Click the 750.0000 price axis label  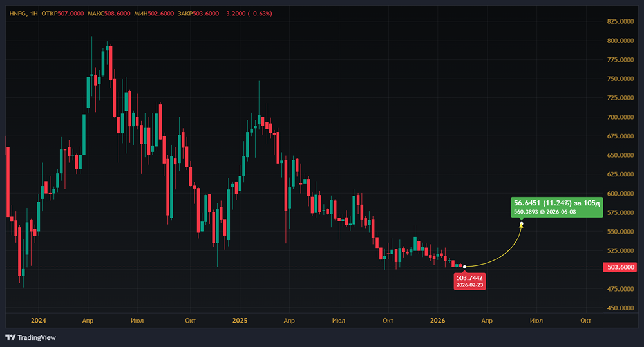tap(620, 79)
